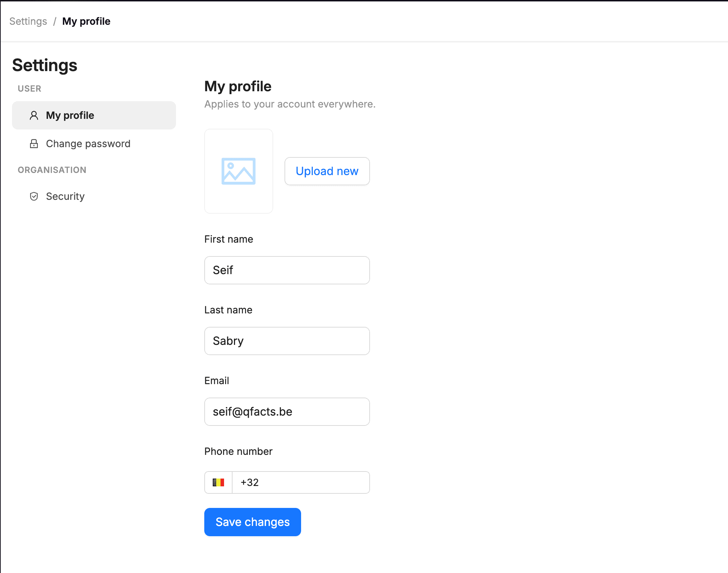Click the Settings page heading
This screenshot has height=573, width=728.
pyautogui.click(x=45, y=65)
